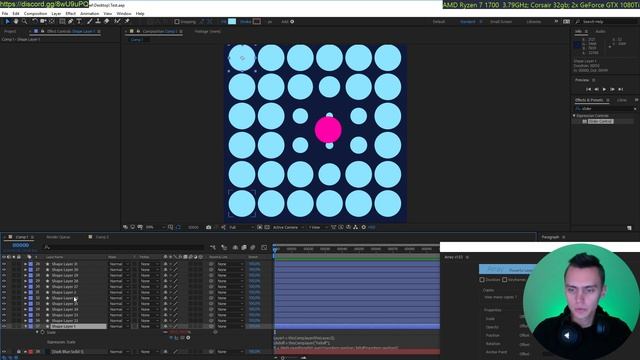Click the light blue Fill color swatch
This screenshot has height=360, width=640.
[x=232, y=22]
